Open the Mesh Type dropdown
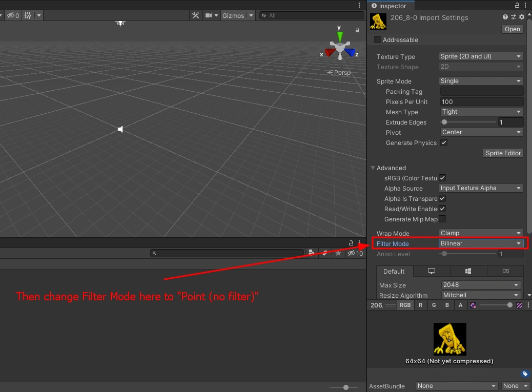 pyautogui.click(x=482, y=112)
